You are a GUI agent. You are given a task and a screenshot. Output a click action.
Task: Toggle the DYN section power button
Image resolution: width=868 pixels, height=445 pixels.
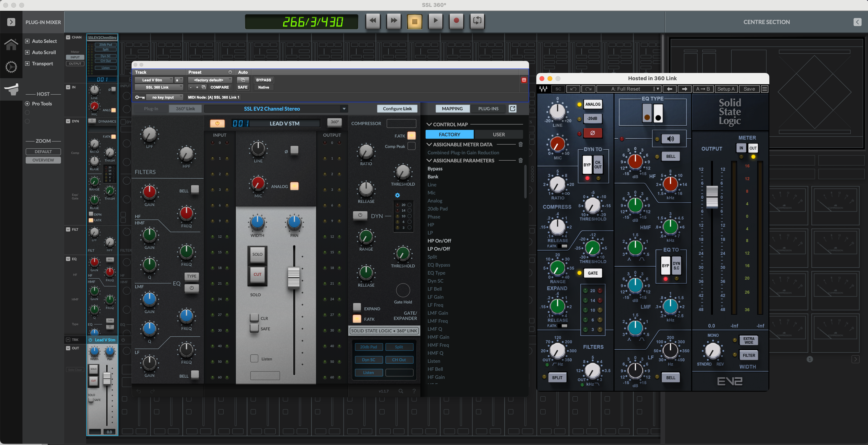[x=360, y=215]
